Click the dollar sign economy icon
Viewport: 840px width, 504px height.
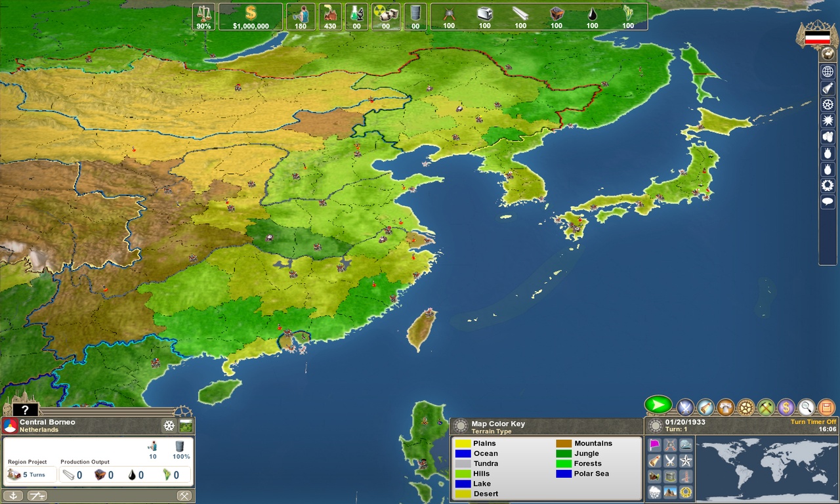point(786,407)
